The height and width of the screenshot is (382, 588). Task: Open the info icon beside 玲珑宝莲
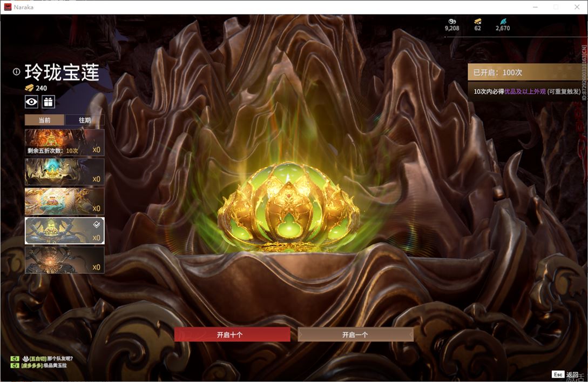16,72
